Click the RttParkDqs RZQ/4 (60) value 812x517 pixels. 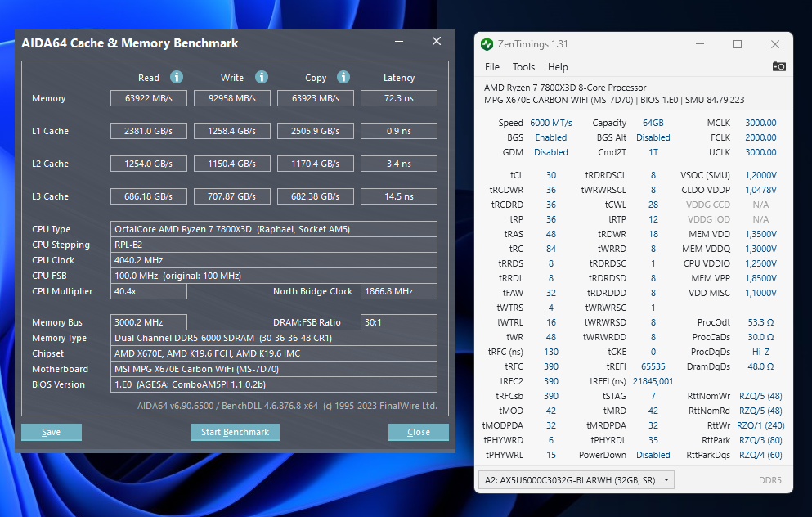760,455
